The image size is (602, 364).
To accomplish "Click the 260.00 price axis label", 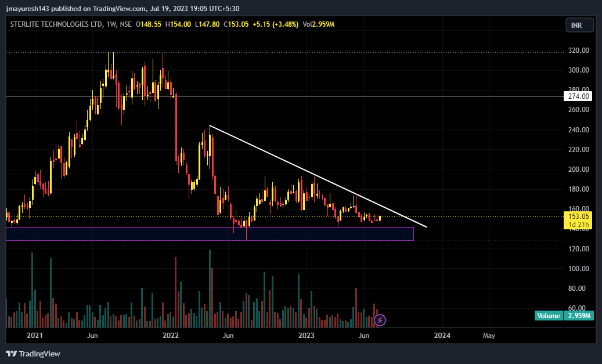I will coord(579,109).
